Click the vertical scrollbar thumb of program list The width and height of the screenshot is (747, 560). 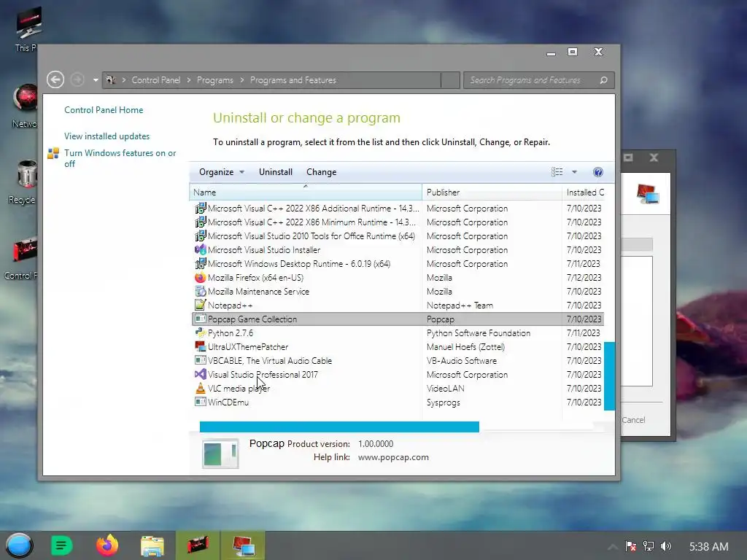pyautogui.click(x=609, y=376)
